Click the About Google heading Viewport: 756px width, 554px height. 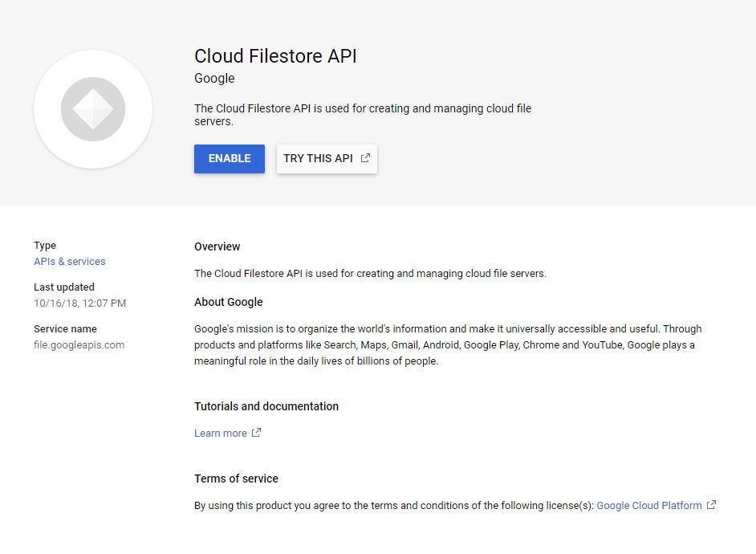pyautogui.click(x=228, y=303)
